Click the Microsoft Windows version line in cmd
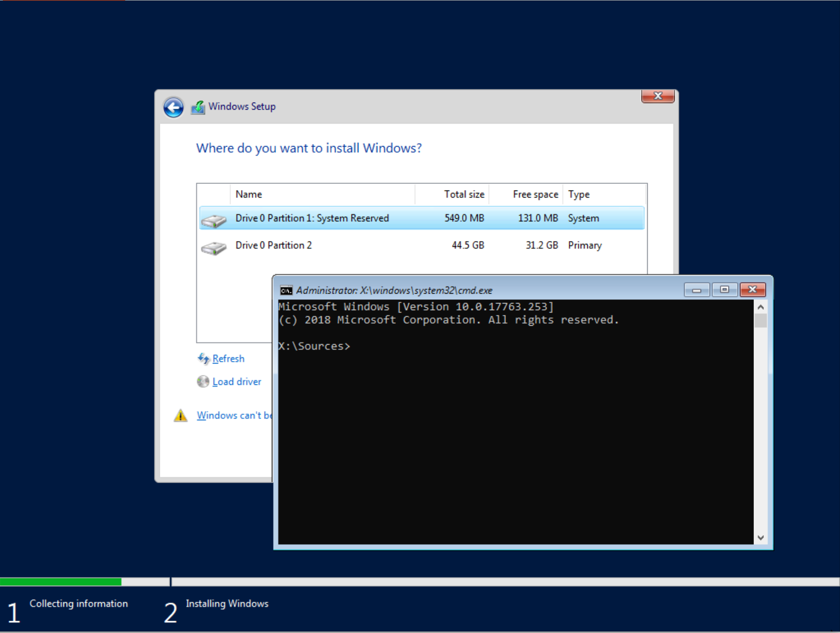Screen dimensions: 840x633 pyautogui.click(x=416, y=307)
